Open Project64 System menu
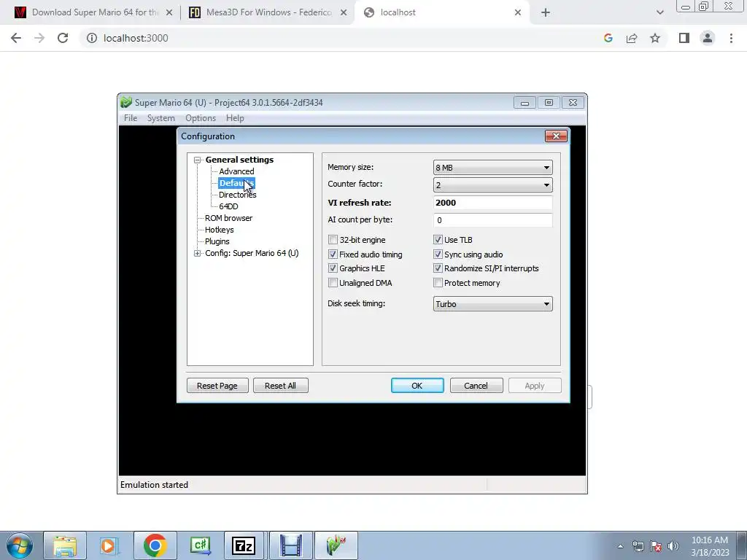Viewport: 747px width, 560px height. [161, 118]
